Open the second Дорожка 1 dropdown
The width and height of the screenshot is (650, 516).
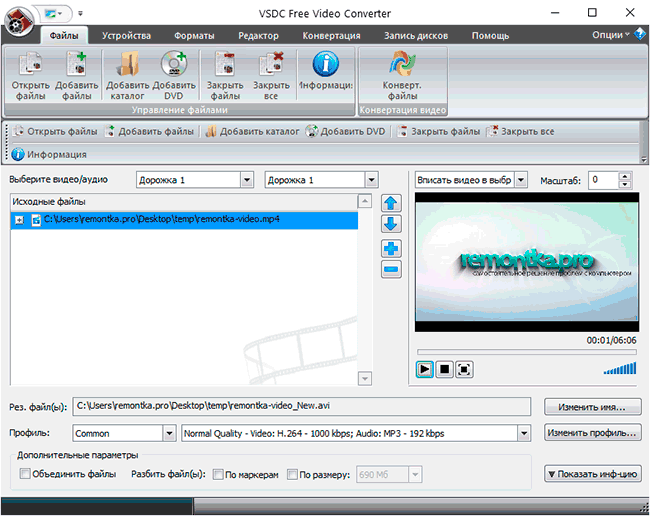pyautogui.click(x=371, y=180)
